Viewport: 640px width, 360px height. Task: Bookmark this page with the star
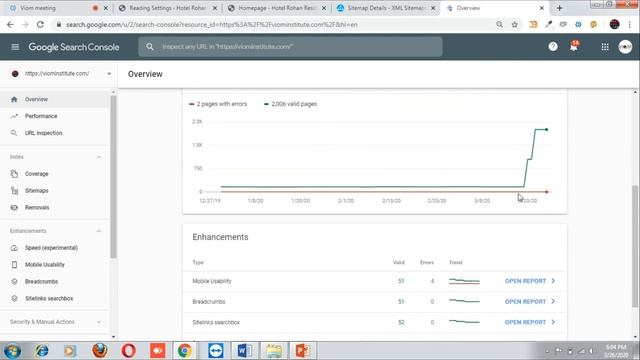point(514,24)
